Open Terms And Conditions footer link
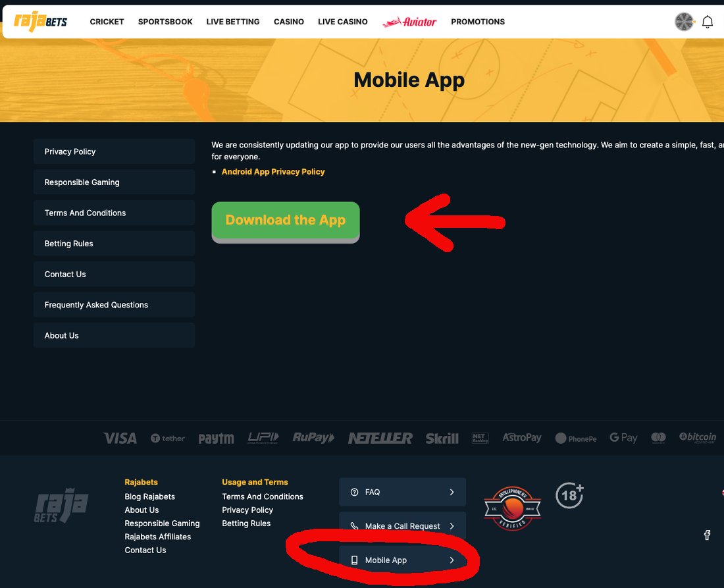 coord(263,496)
